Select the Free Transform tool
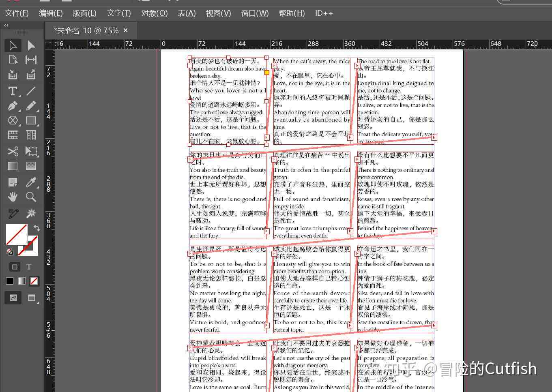The height and width of the screenshot is (392, 552). (x=31, y=151)
